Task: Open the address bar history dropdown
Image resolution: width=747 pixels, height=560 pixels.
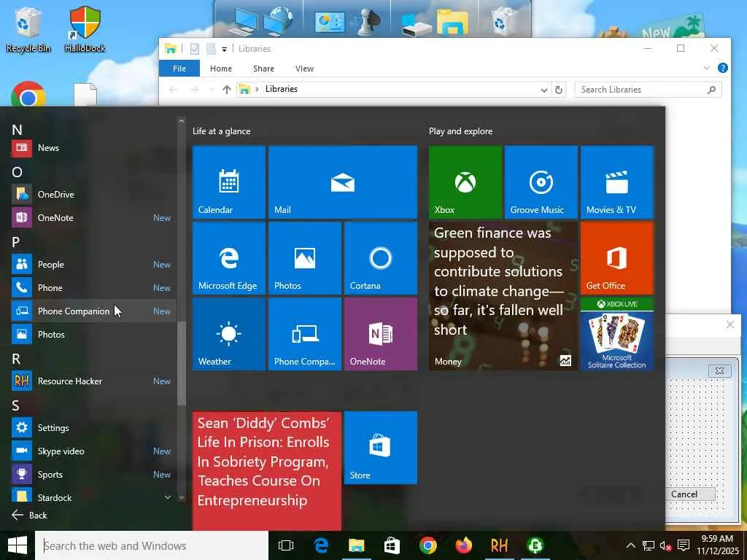Action: (543, 90)
